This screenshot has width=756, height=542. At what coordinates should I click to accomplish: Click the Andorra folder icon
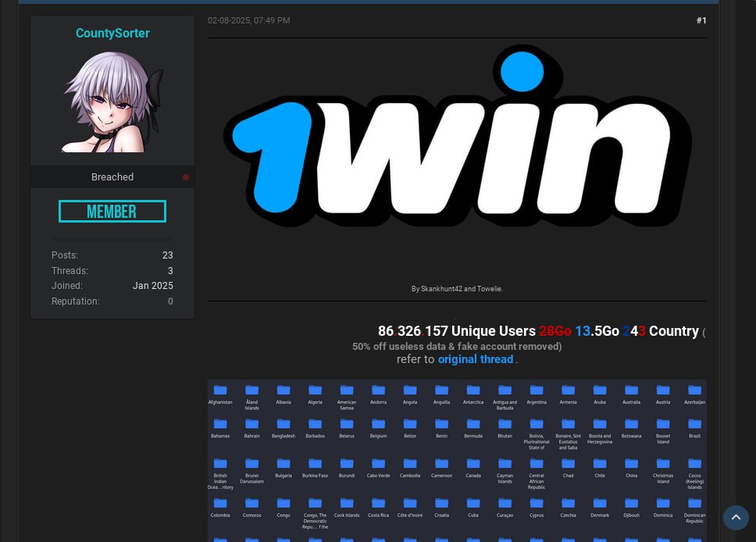(379, 390)
